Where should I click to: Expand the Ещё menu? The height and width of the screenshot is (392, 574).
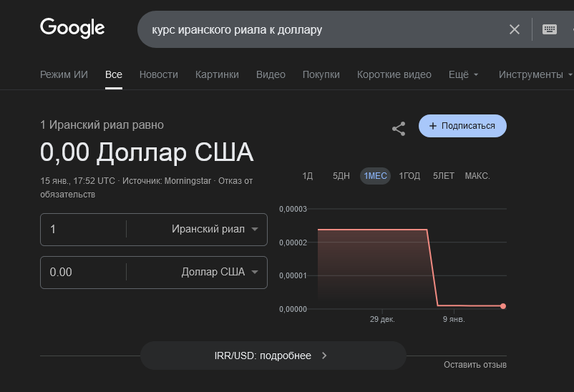click(x=463, y=74)
